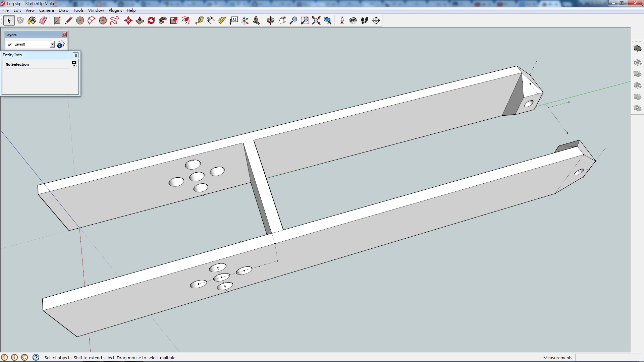Open the Plugins menu
The image size is (644, 362).
(115, 10)
